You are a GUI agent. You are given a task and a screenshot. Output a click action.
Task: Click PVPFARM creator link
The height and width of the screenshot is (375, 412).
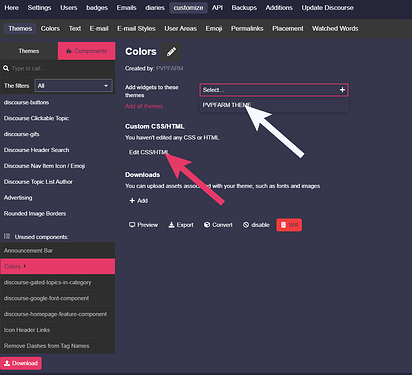click(x=169, y=68)
